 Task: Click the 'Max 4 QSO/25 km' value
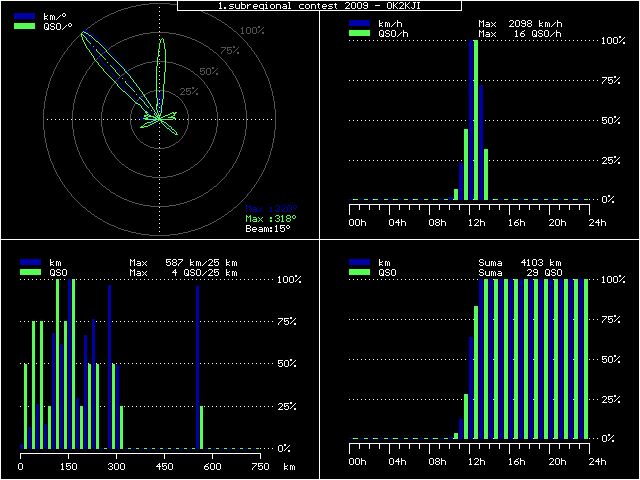click(x=183, y=272)
